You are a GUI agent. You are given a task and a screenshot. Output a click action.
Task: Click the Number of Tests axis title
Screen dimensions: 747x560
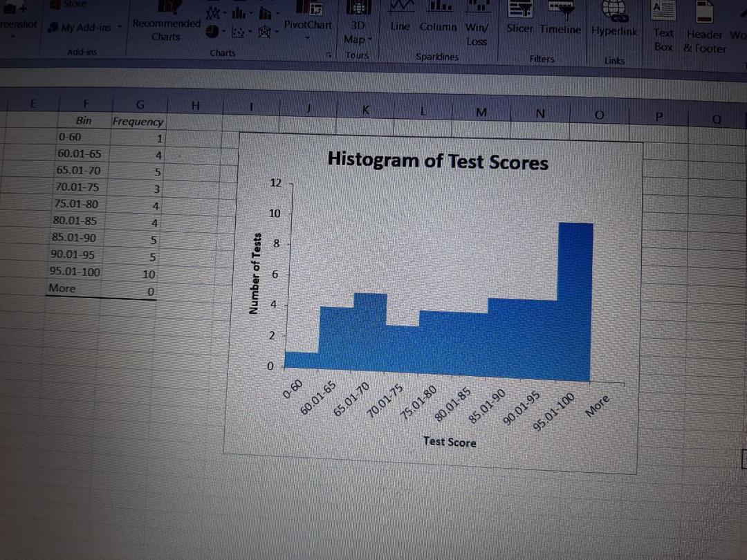click(x=255, y=273)
